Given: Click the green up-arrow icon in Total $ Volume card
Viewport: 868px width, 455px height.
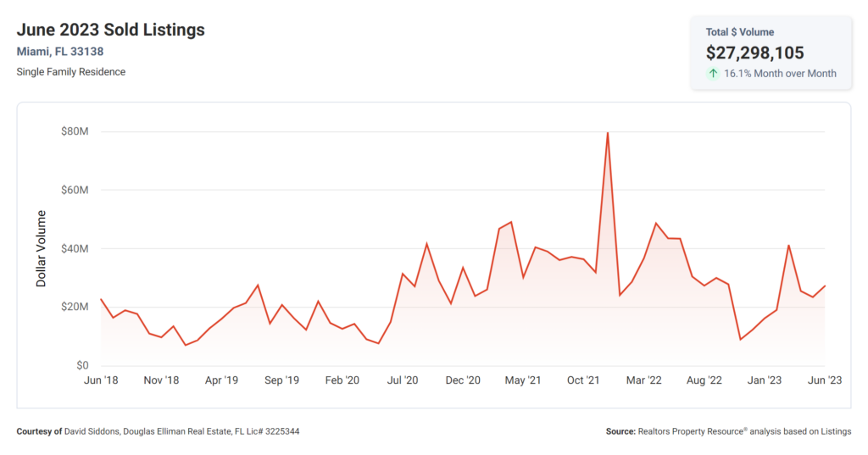Looking at the screenshot, I should pos(713,73).
